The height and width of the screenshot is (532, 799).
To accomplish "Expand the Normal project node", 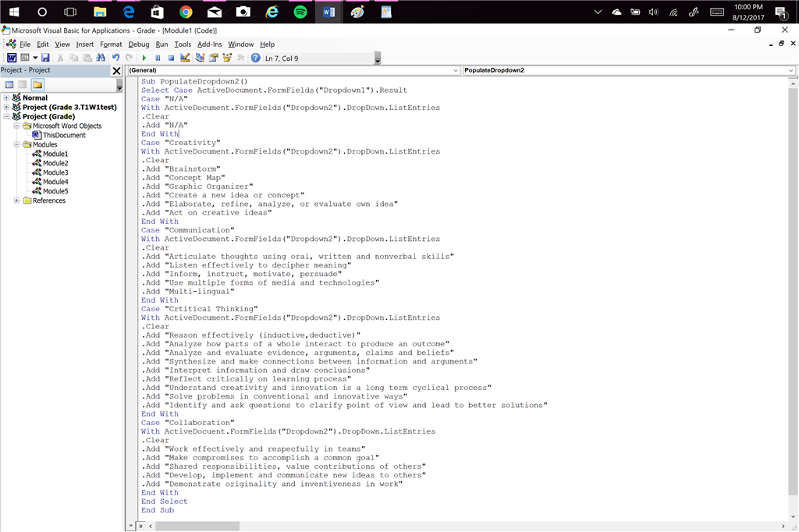I will (6, 98).
